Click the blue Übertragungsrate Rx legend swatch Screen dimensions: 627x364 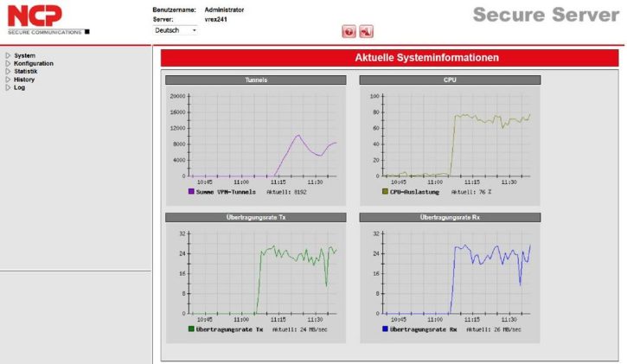click(x=385, y=329)
